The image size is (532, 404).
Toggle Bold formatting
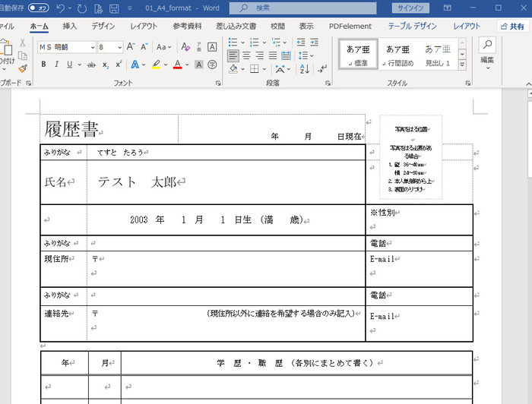coord(43,64)
